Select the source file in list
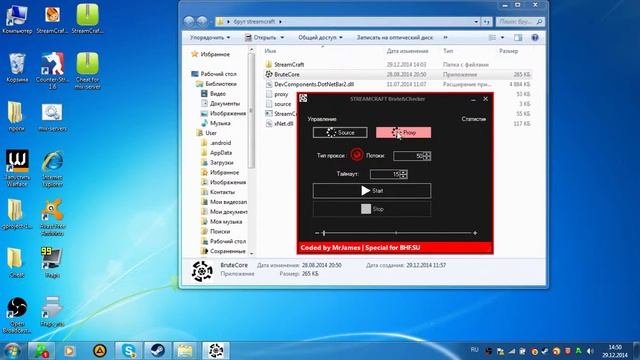Image resolution: width=640 pixels, height=360 pixels. tap(282, 104)
